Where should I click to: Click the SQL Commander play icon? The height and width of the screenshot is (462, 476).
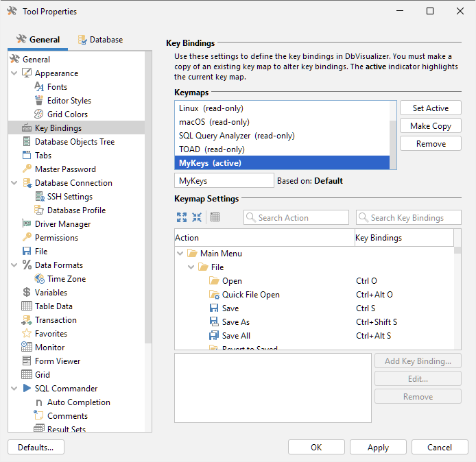[x=27, y=389]
